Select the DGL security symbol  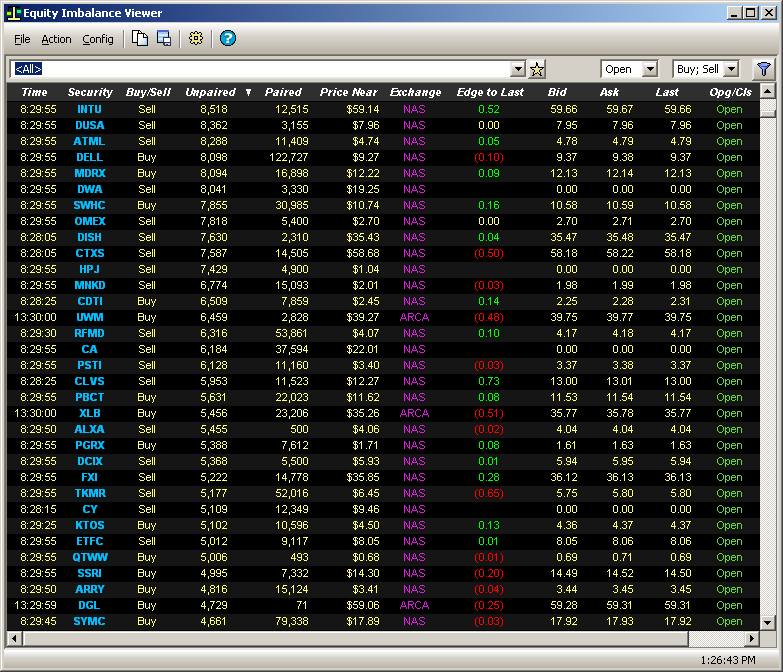click(89, 605)
